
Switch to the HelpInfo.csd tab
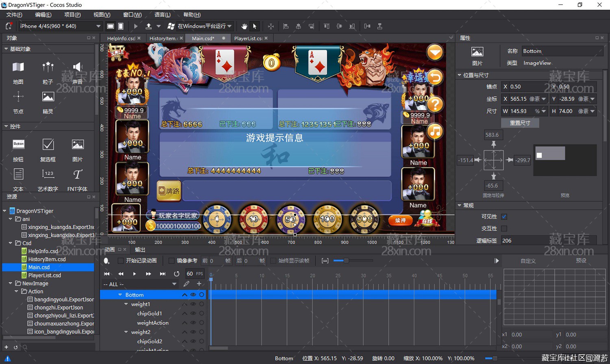tap(121, 38)
